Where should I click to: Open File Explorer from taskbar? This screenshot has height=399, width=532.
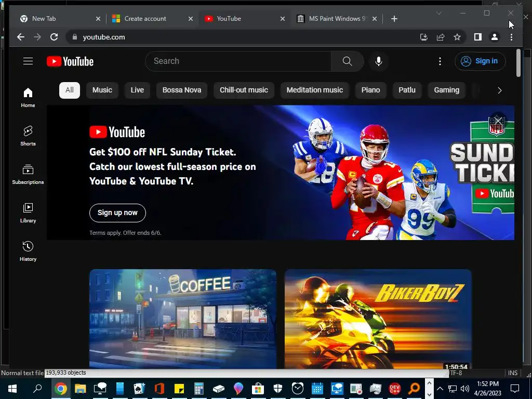(x=81, y=389)
